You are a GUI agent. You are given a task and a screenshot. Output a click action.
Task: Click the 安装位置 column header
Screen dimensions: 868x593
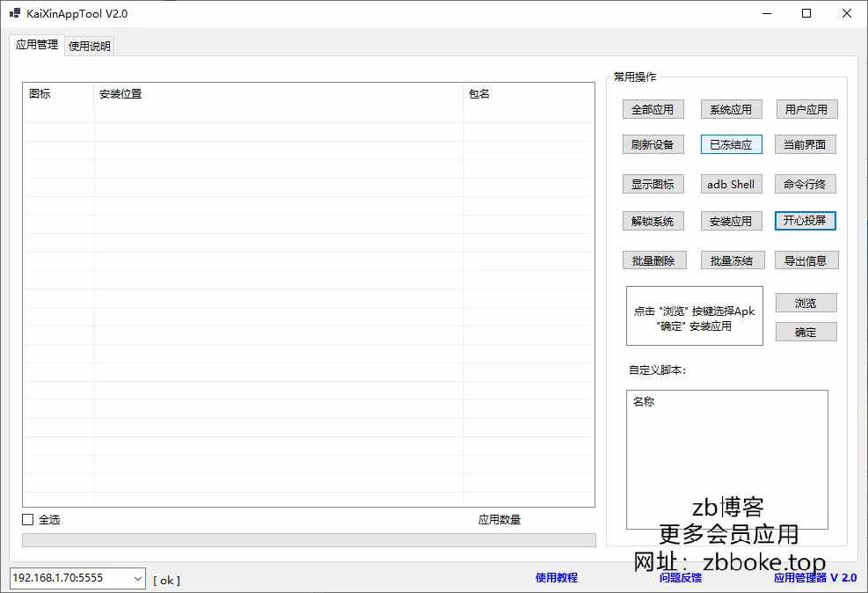[x=278, y=94]
